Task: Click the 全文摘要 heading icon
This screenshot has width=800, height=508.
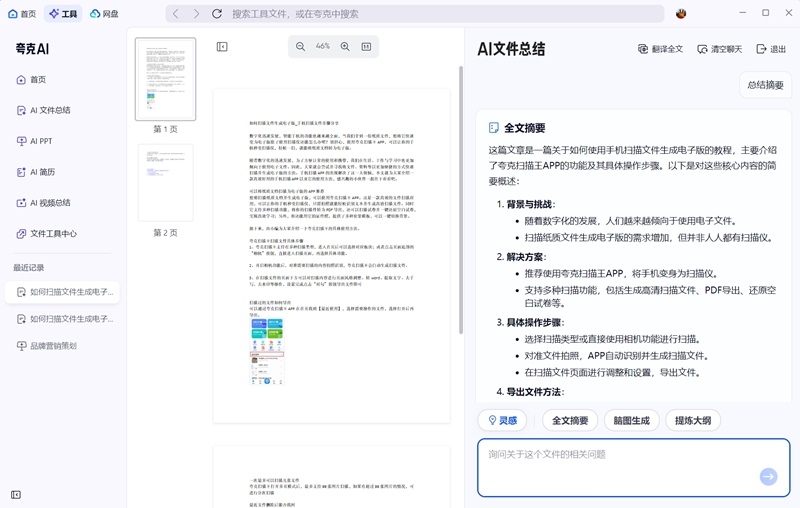Action: coord(493,128)
